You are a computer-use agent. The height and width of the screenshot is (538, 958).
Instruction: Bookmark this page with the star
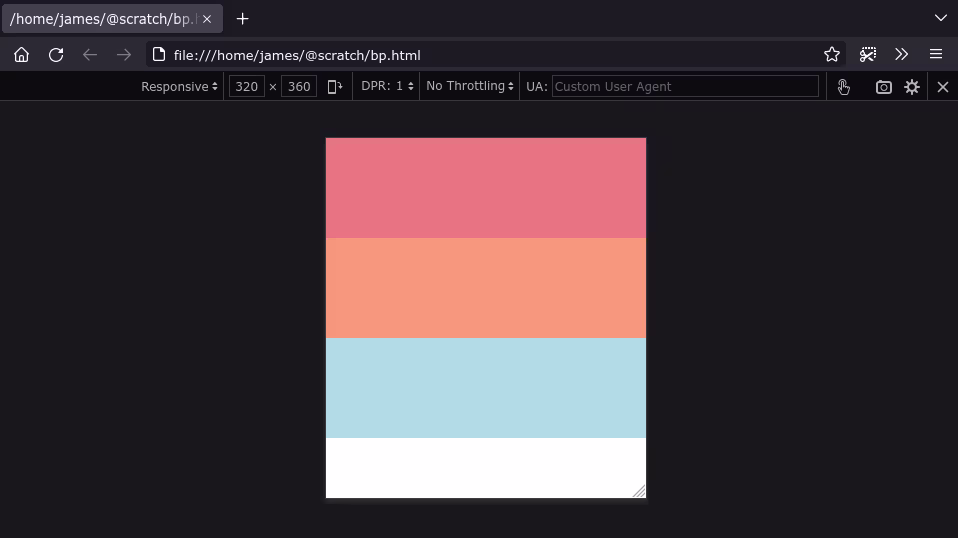click(x=832, y=55)
